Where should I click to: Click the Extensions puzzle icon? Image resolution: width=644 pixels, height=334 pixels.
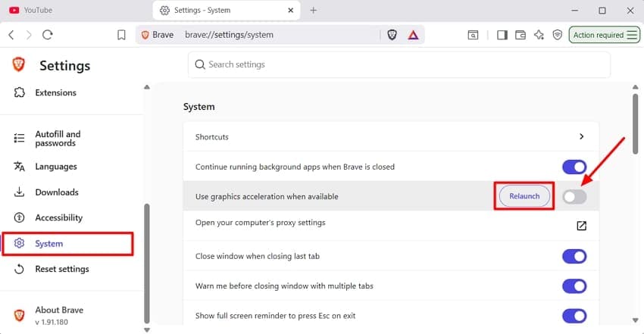point(19,92)
